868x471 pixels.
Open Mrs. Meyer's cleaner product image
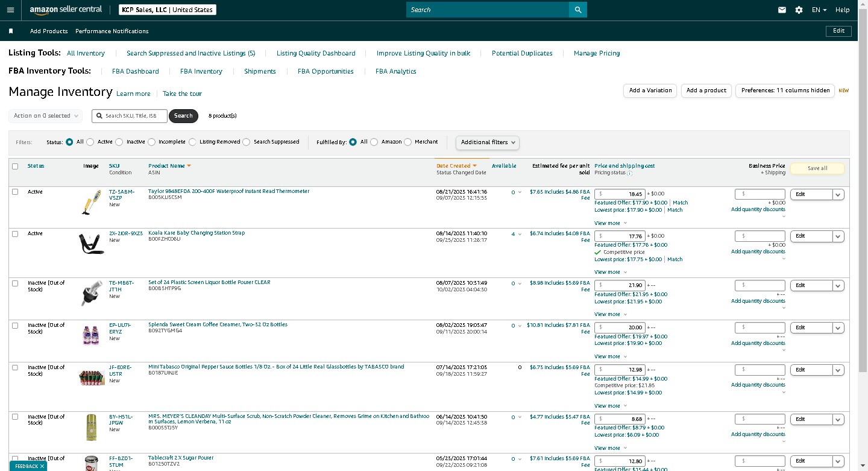point(92,428)
